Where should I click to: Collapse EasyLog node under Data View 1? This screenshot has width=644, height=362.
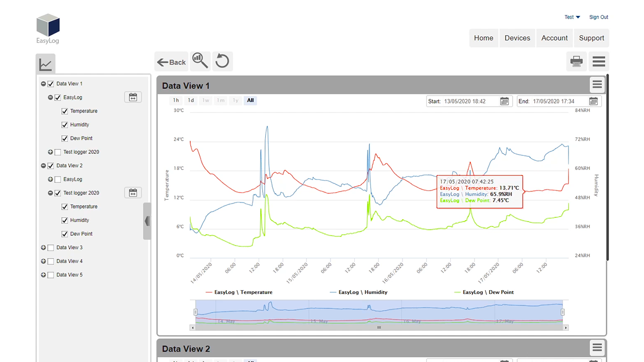50,98
